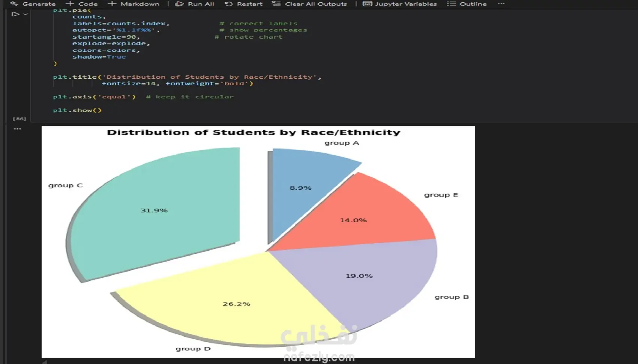638x364 pixels.
Task: Add a new Markdown cell
Action: pyautogui.click(x=134, y=4)
